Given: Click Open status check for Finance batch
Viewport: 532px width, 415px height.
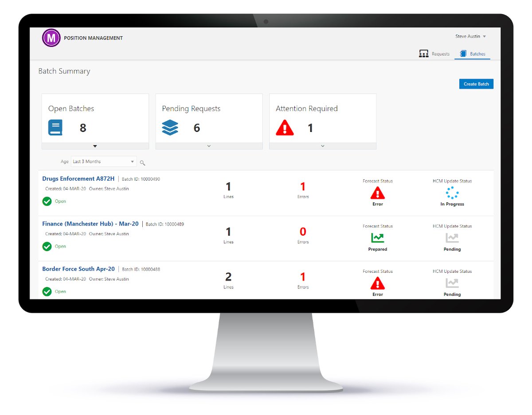Looking at the screenshot, I should 47,246.
